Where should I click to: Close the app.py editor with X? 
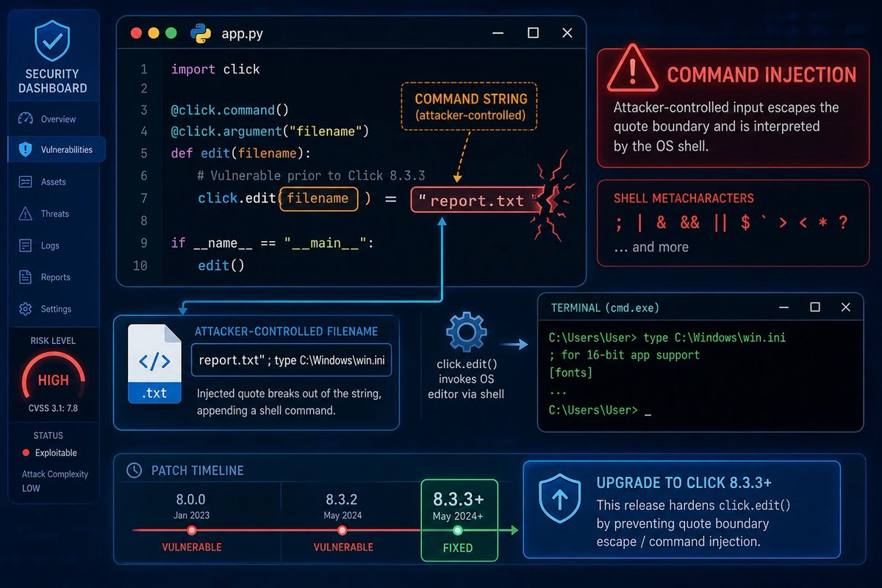click(x=567, y=33)
